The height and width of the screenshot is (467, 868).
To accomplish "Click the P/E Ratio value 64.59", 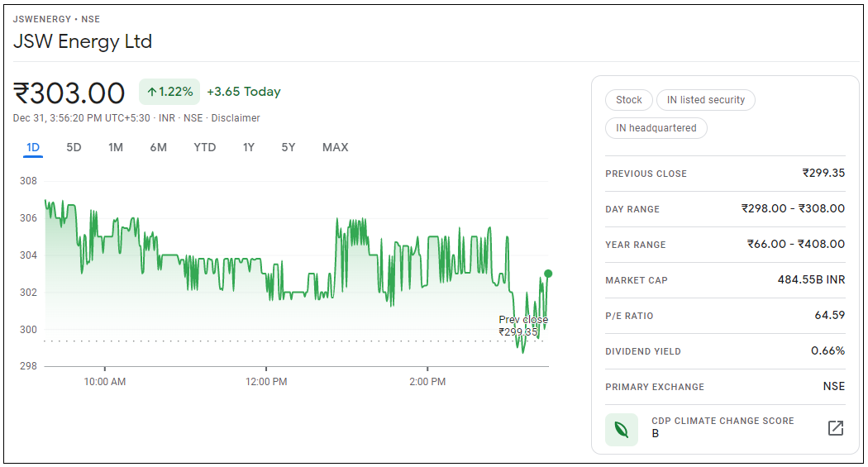I will [x=830, y=315].
